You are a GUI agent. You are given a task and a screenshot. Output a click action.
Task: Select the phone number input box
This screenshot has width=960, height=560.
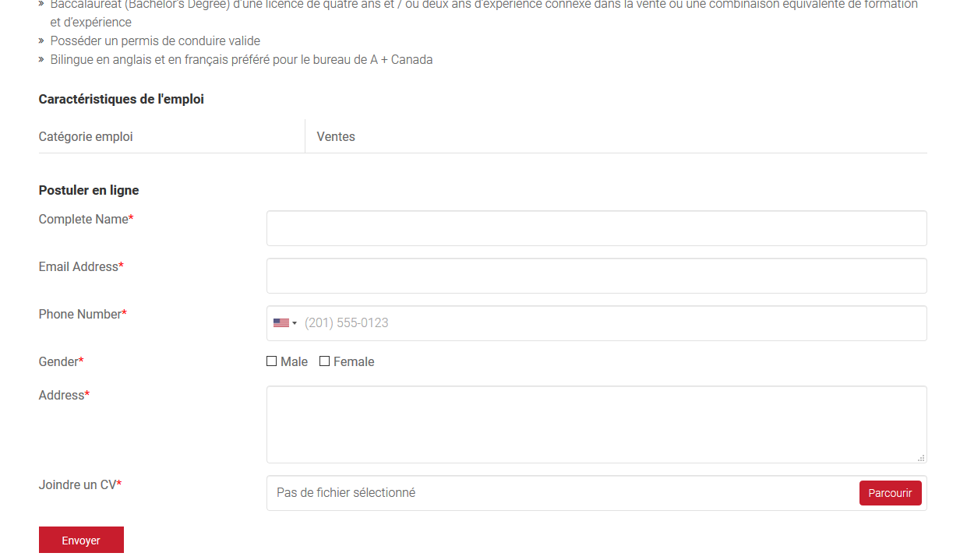(x=612, y=323)
